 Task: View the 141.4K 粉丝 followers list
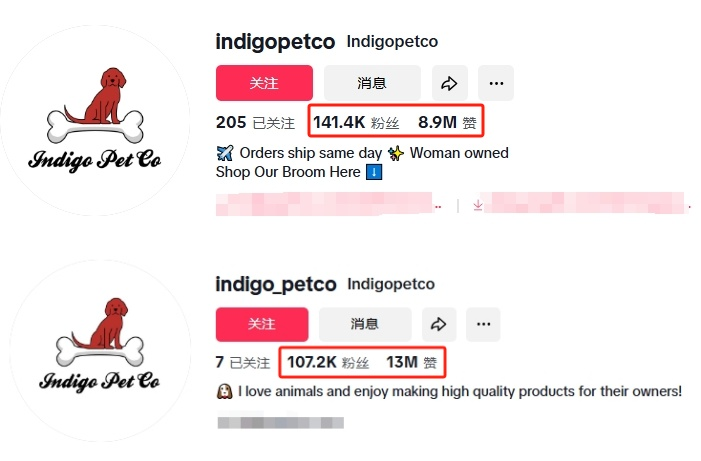(356, 123)
